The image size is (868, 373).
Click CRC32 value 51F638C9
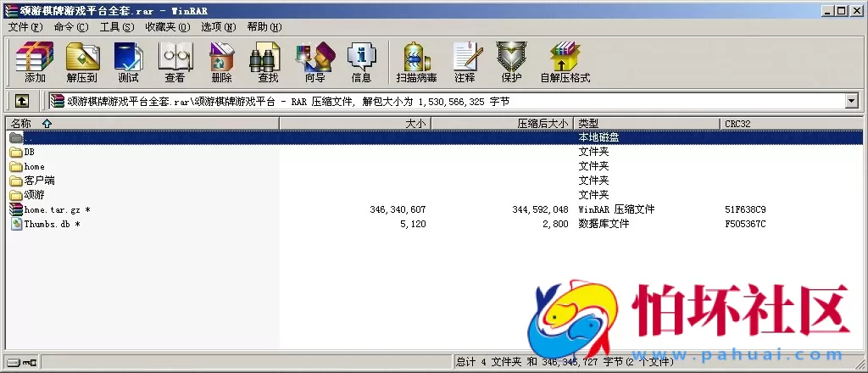(745, 209)
